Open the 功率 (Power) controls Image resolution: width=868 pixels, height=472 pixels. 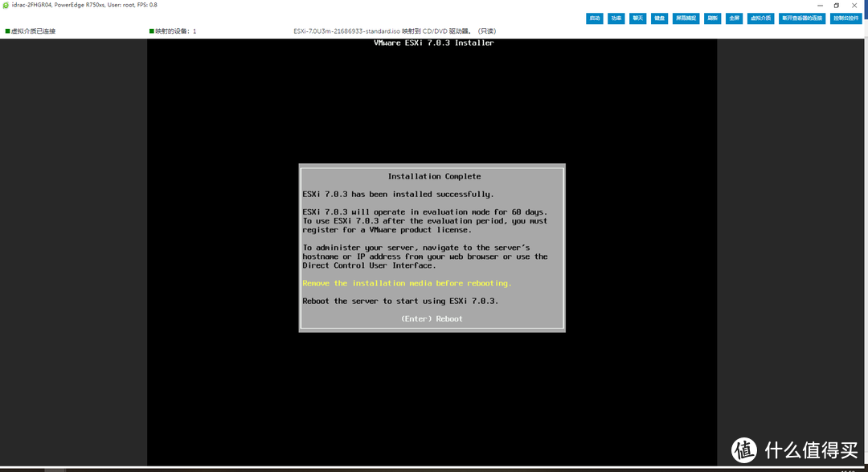[x=616, y=18]
